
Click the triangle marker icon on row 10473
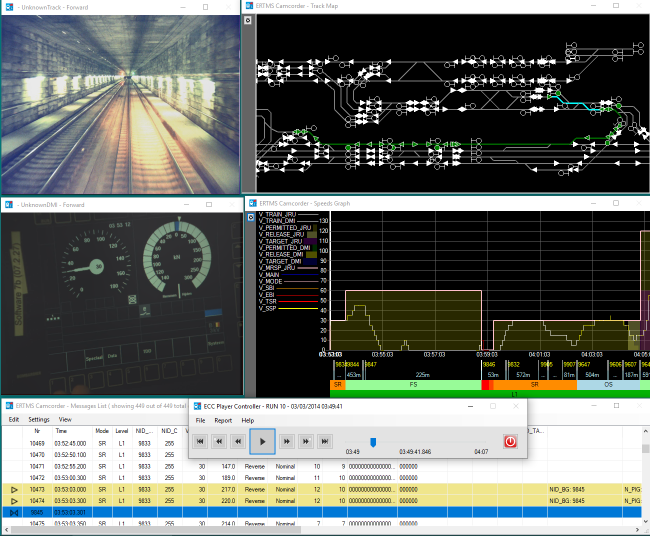click(x=14, y=490)
